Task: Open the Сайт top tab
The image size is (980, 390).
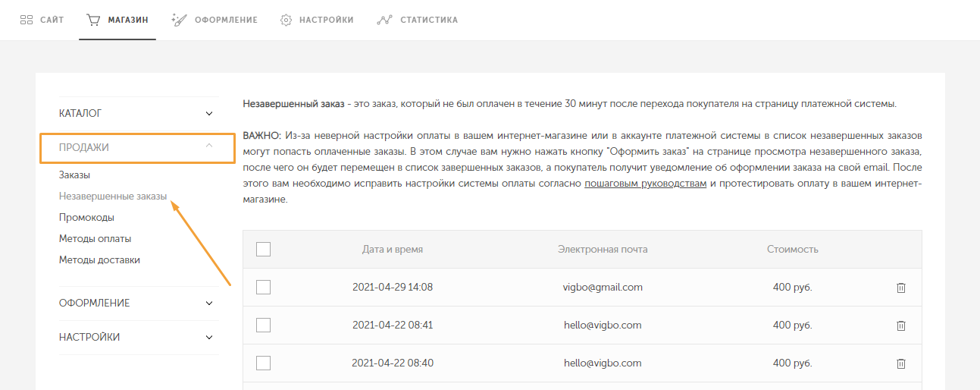Action: coord(42,20)
